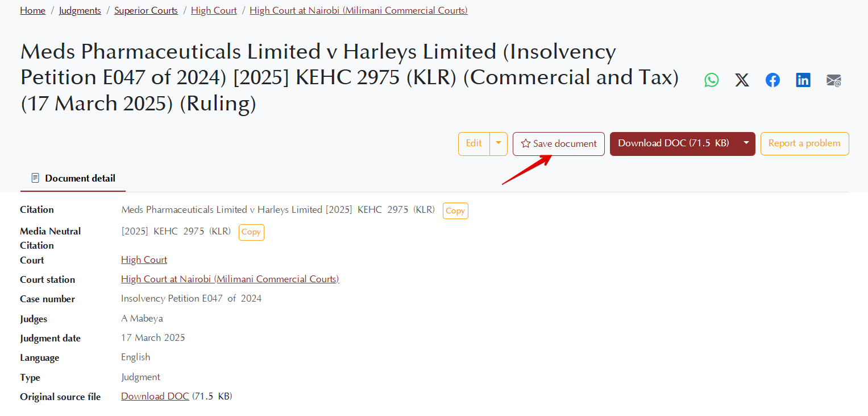Open the Download DOC dropdown arrow
Screen dimensions: 868x416
746,143
